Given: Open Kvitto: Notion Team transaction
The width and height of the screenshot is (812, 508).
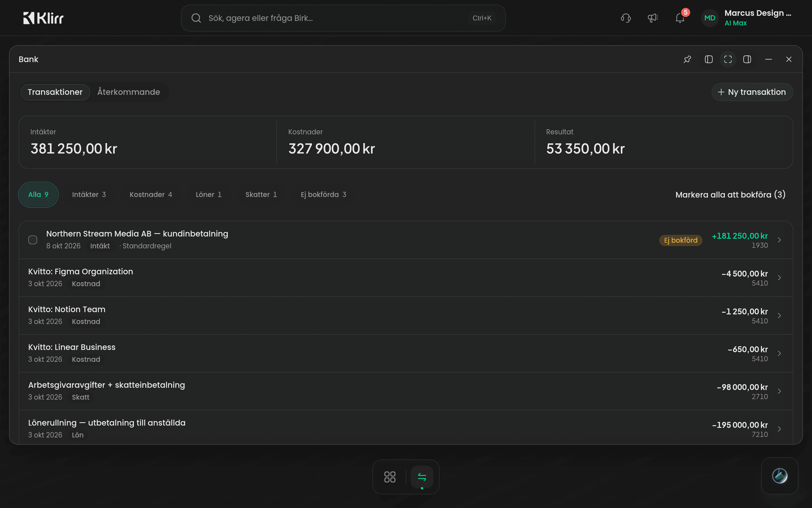Looking at the screenshot, I should click(406, 316).
